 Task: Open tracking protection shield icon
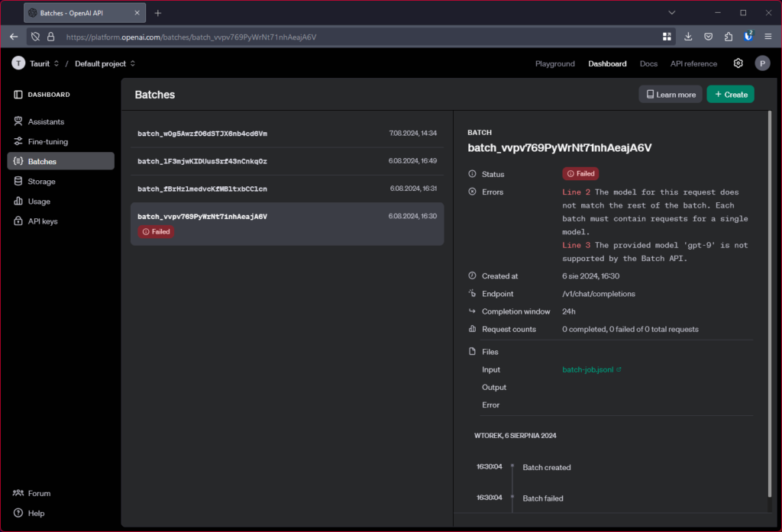point(35,37)
